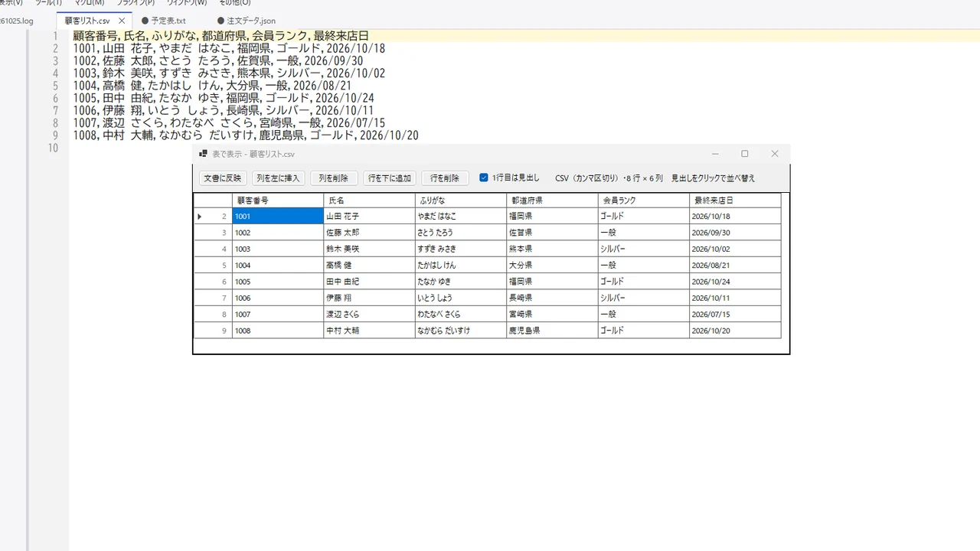The image size is (980, 551).
Task: Select cell 宮崎県 in table
Action: (552, 315)
